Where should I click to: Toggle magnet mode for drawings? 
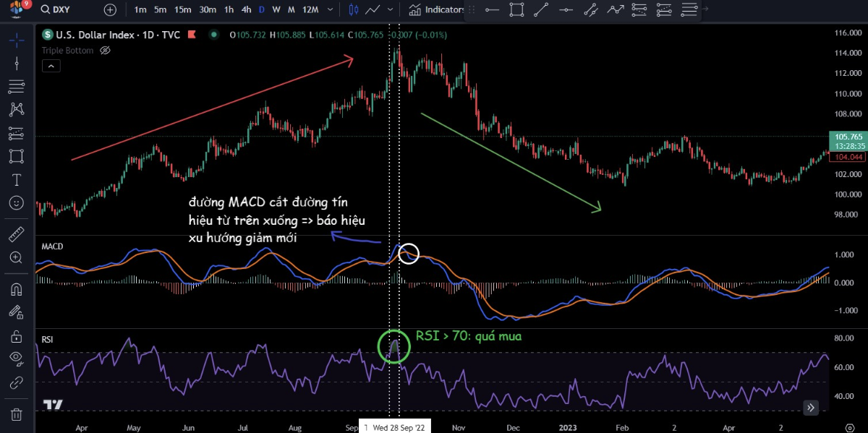click(16, 289)
